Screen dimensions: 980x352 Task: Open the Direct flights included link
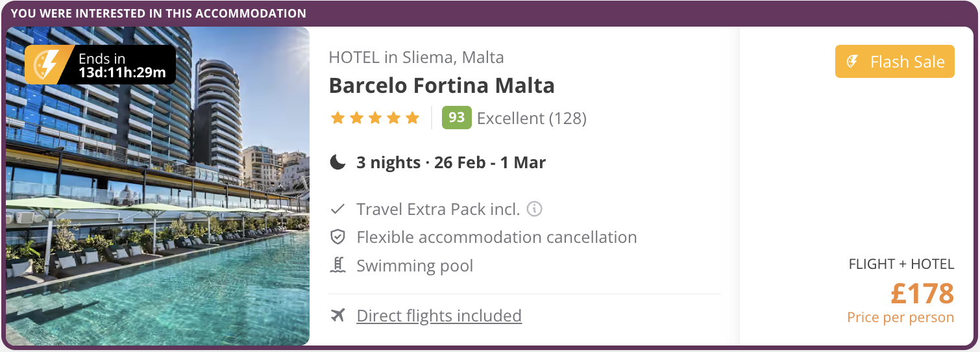point(439,316)
